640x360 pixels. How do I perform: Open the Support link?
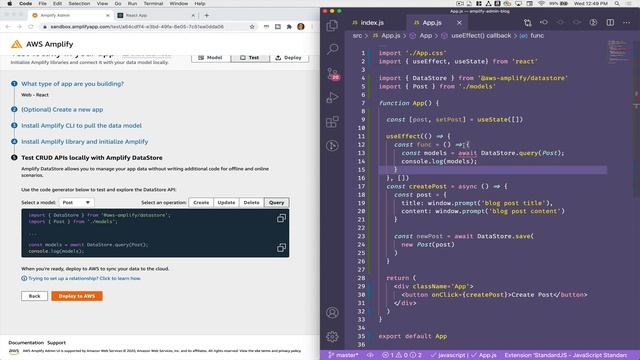click(x=56, y=343)
